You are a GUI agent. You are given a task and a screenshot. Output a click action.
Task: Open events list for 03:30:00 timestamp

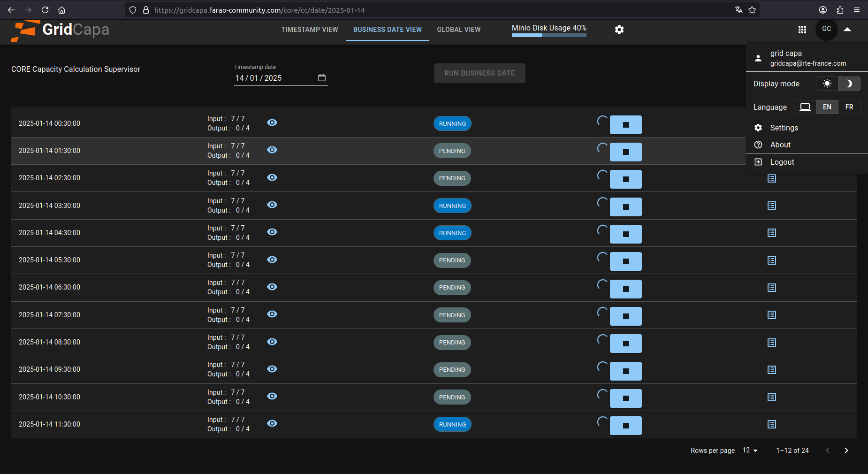point(771,206)
